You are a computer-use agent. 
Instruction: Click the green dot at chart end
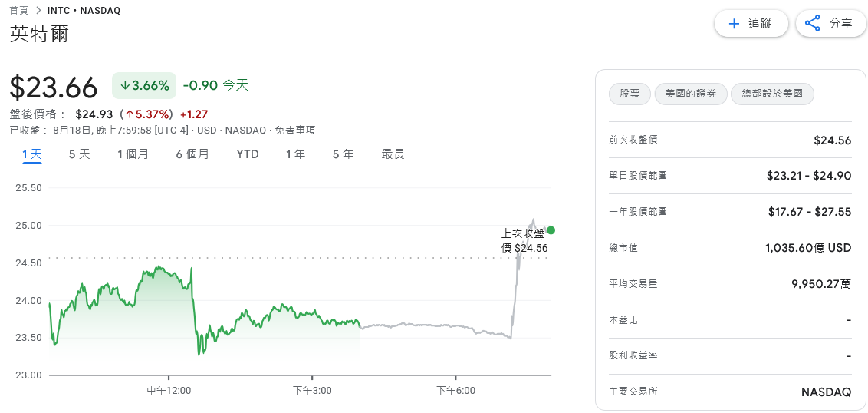click(551, 230)
